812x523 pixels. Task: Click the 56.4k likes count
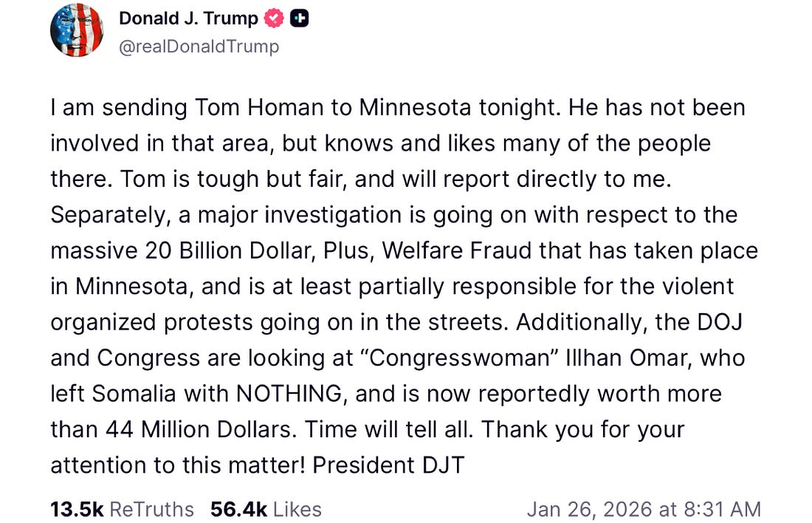238,509
